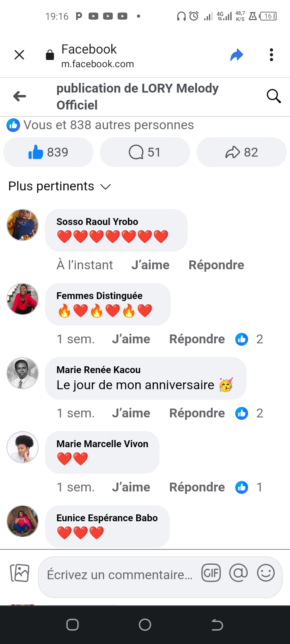Open Eunice Espérance Babo's profile picture

click(x=23, y=521)
